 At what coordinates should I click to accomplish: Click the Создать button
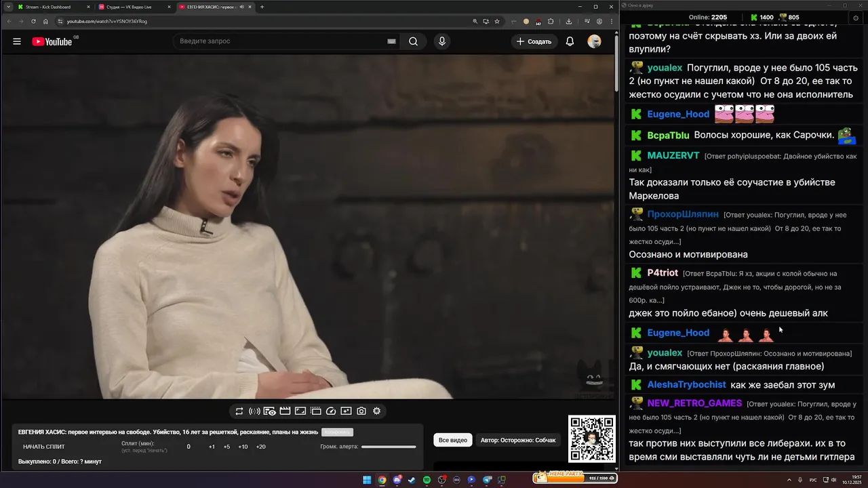pos(534,41)
